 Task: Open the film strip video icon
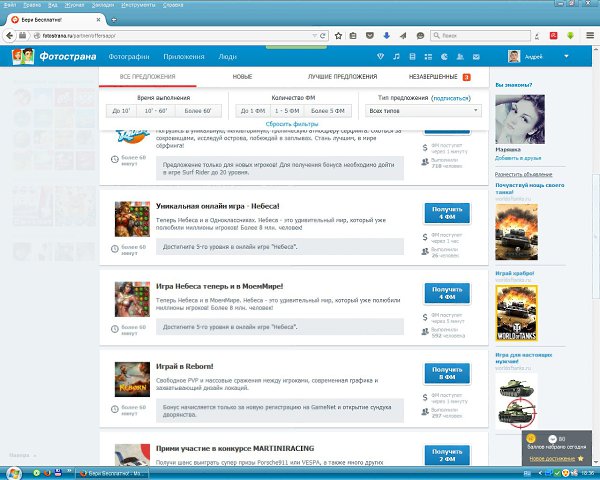pos(412,57)
